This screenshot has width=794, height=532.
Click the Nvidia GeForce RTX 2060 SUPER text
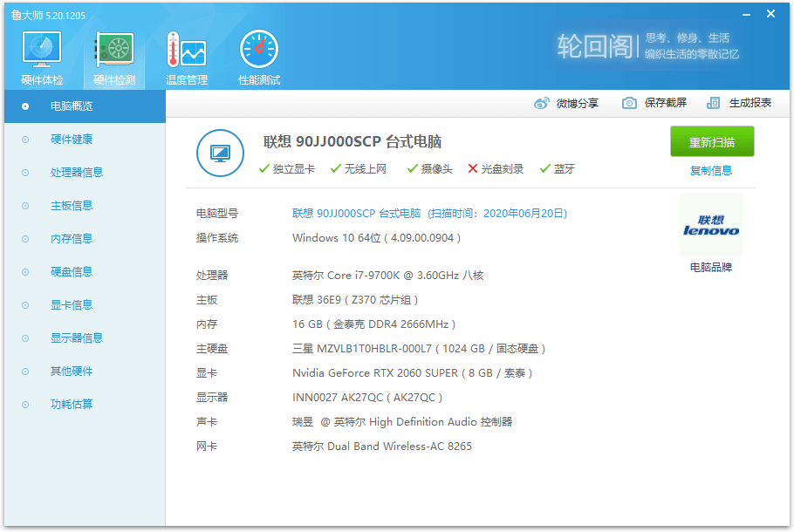coord(412,373)
